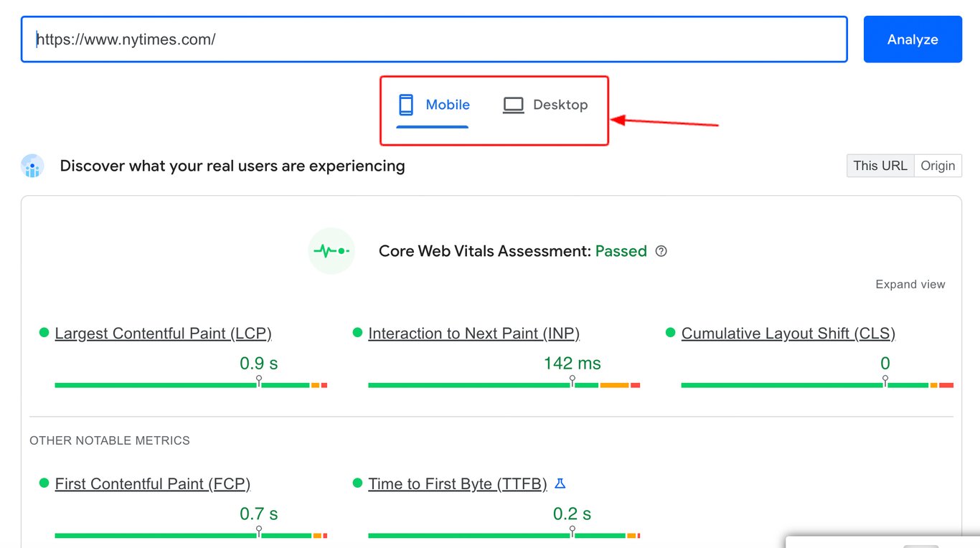The width and height of the screenshot is (980, 548).
Task: Open Cumulative Layout Shift (CLS) link
Action: [788, 334]
